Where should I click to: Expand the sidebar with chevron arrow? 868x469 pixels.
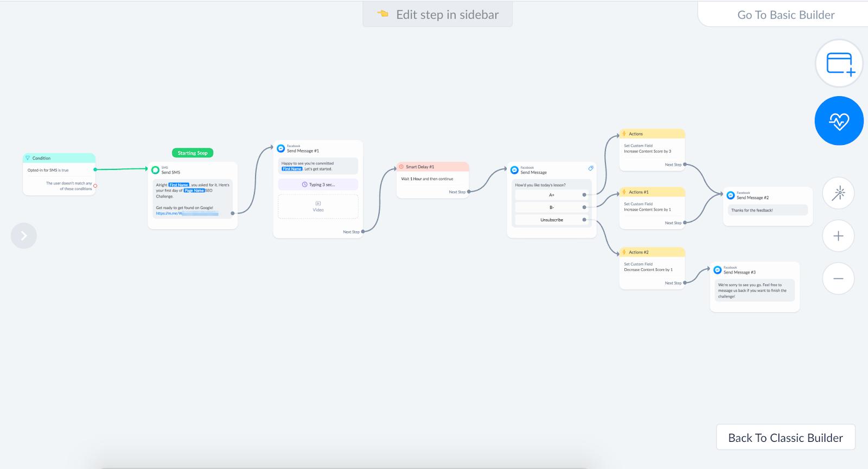[24, 236]
